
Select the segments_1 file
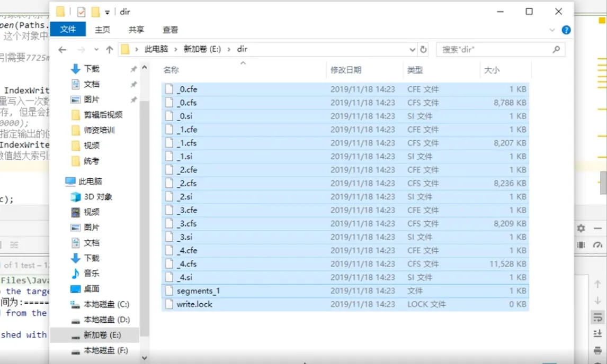(x=345, y=291)
